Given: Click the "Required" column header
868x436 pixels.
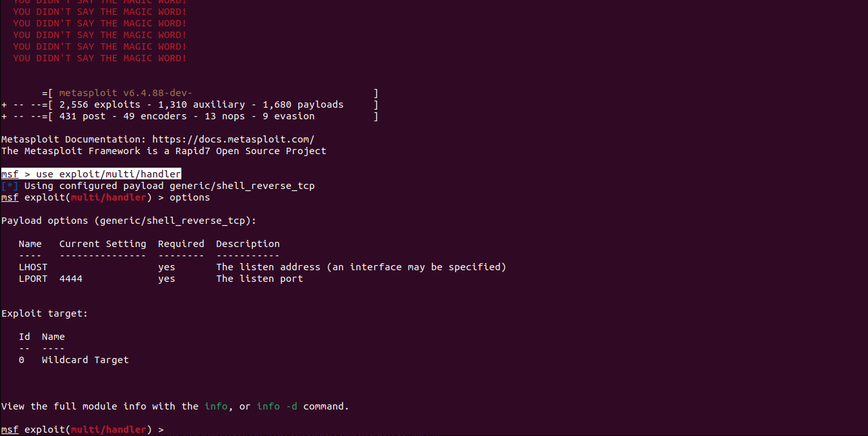Looking at the screenshot, I should [x=181, y=244].
